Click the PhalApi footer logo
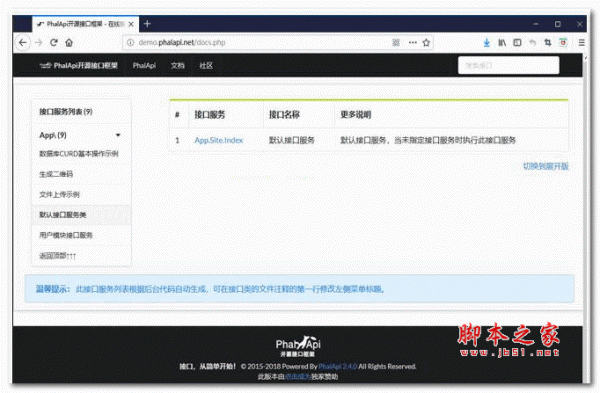 click(x=298, y=346)
